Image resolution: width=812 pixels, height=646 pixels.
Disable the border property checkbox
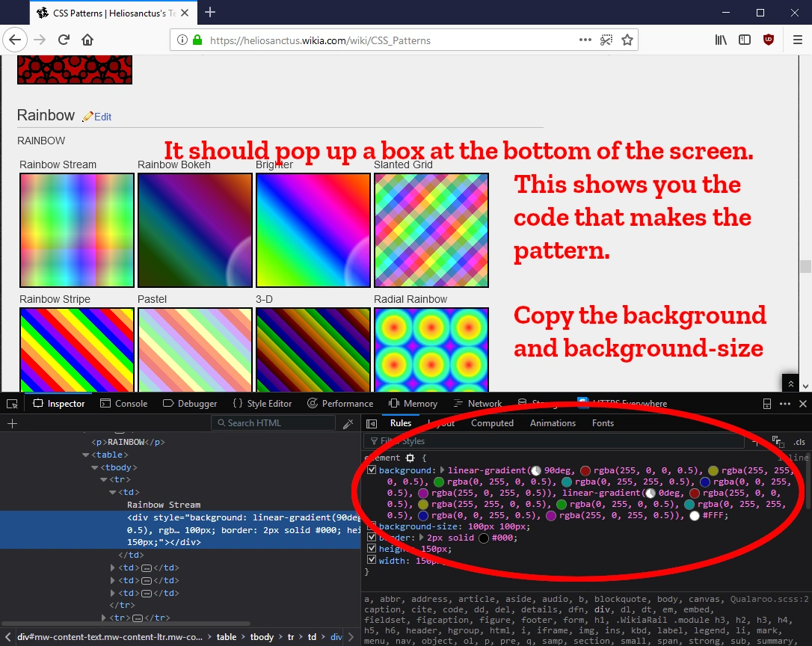pos(372,537)
